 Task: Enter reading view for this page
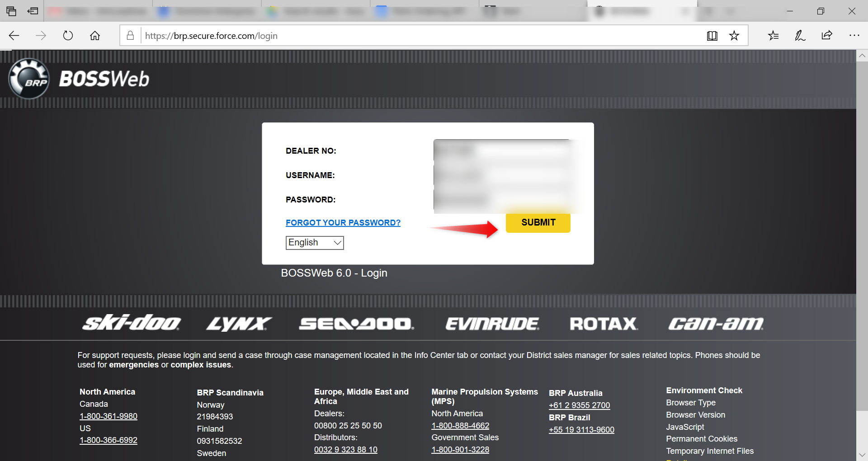[x=712, y=35]
